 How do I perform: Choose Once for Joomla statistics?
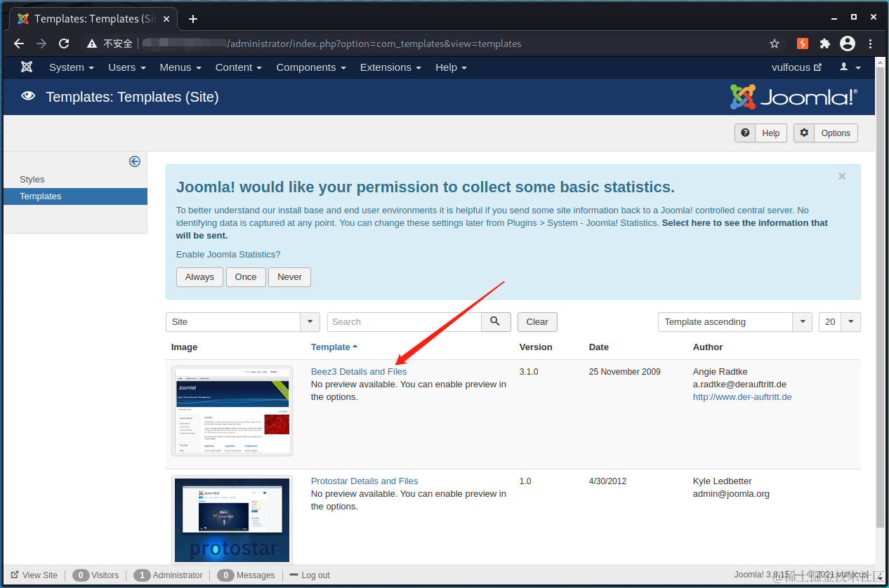click(246, 277)
